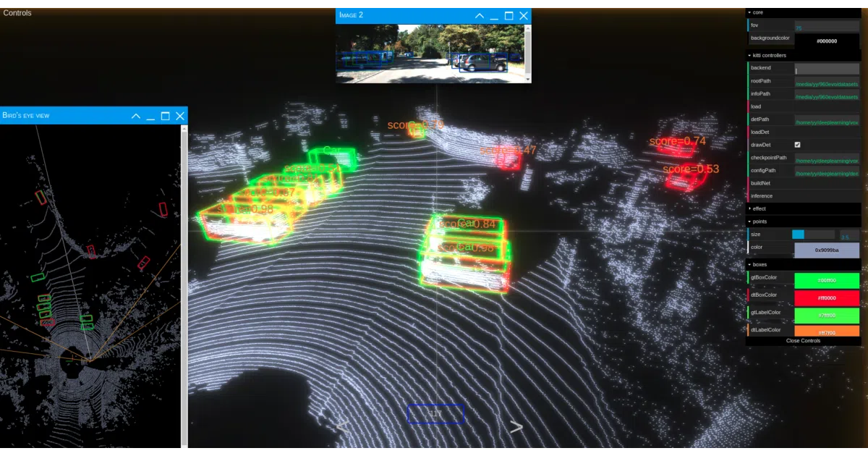The image size is (868, 456).
Task: Collapse the Bird's eye view window with the up chevron
Action: (136, 116)
